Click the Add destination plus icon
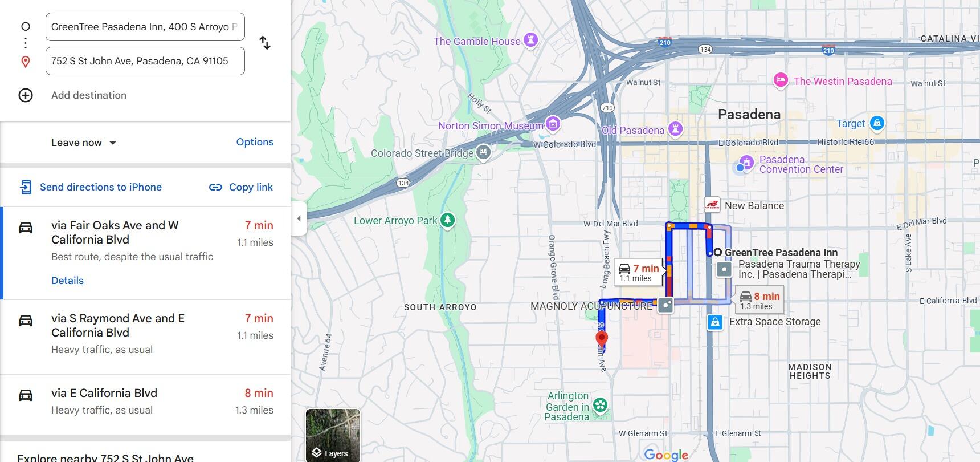Screen dimensions: 980x462 coord(26,95)
